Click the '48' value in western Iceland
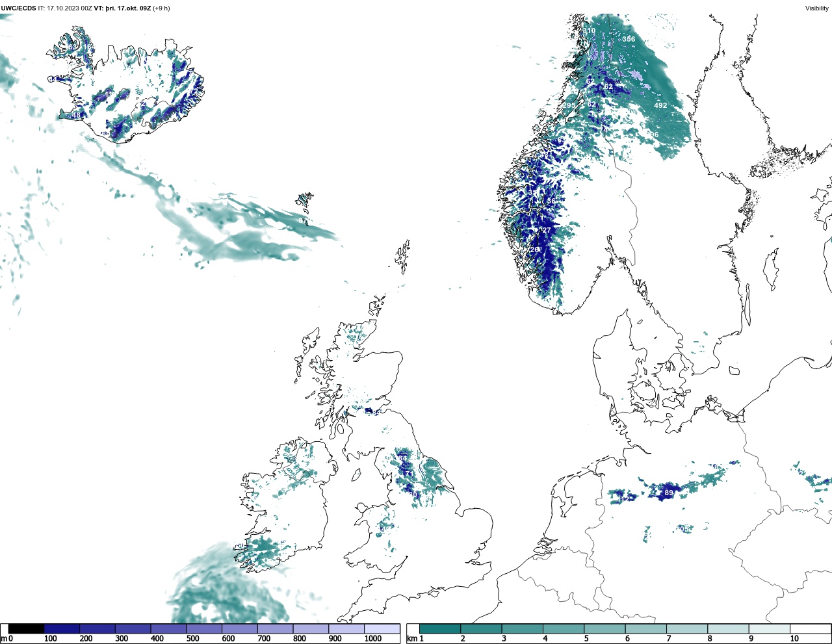The image size is (832, 644). (x=76, y=116)
